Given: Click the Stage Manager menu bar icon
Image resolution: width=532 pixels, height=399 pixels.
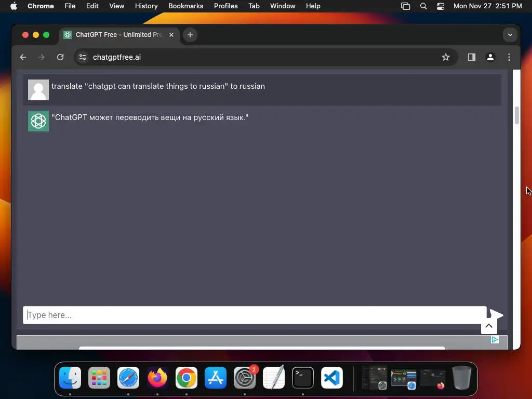Looking at the screenshot, I should pyautogui.click(x=405, y=6).
